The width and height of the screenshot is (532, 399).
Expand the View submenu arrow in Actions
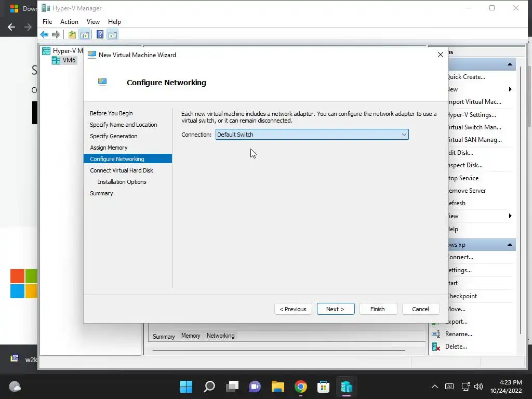point(510,216)
